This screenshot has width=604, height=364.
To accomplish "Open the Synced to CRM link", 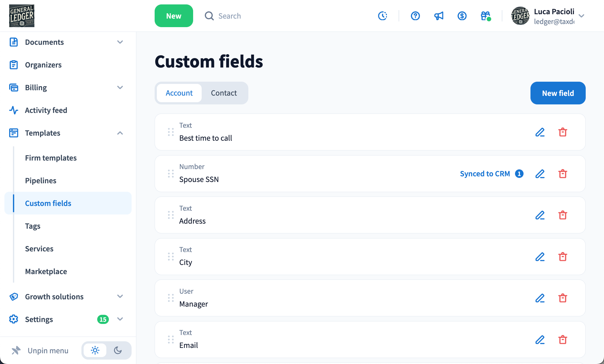I will tap(485, 174).
